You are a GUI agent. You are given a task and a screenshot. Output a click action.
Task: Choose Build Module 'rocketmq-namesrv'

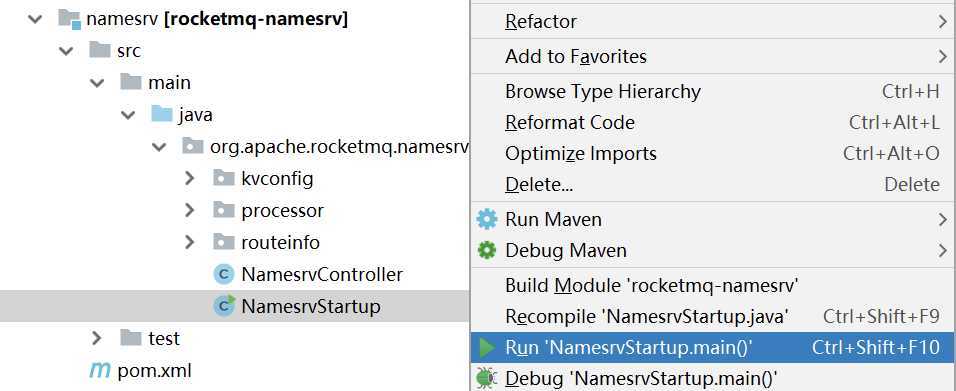click(x=713, y=285)
